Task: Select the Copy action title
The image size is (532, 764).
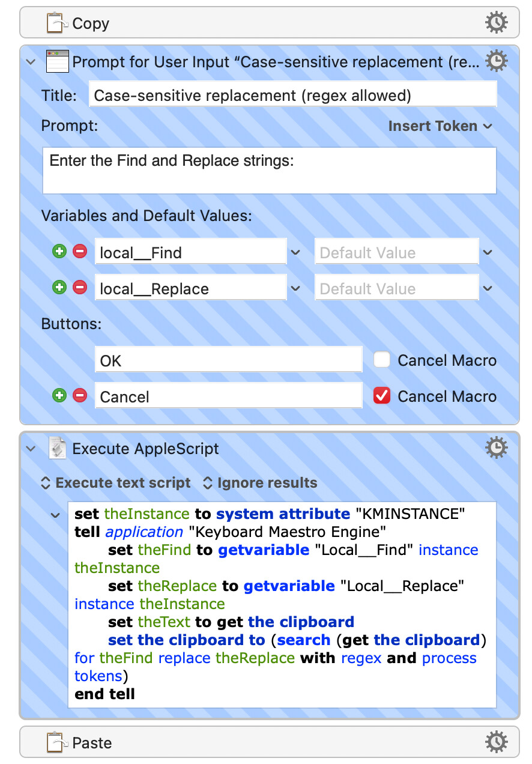Action: pyautogui.click(x=91, y=23)
